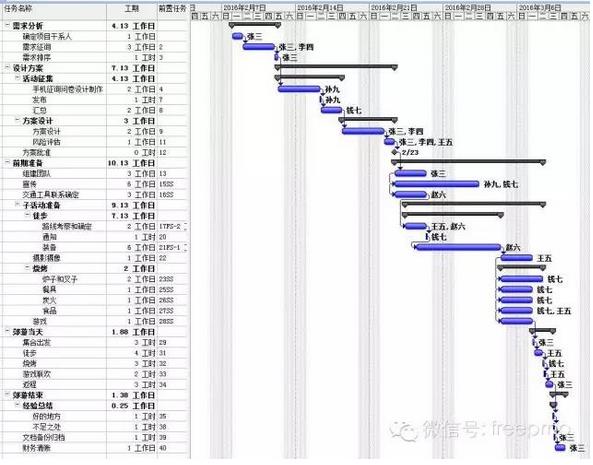The width and height of the screenshot is (593, 465).
Task: Collapse the 前期准备 summary task
Action: 7,163
